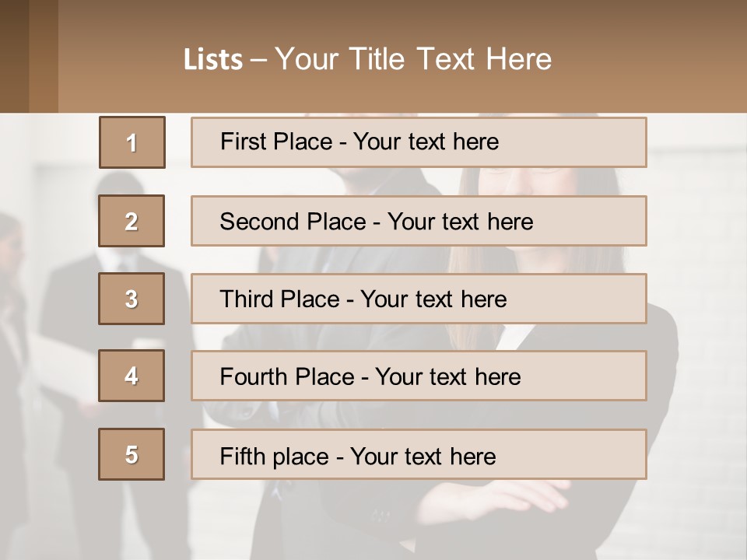Screen dimensions: 747x560
Task: Click the number 3 square
Action: point(132,299)
